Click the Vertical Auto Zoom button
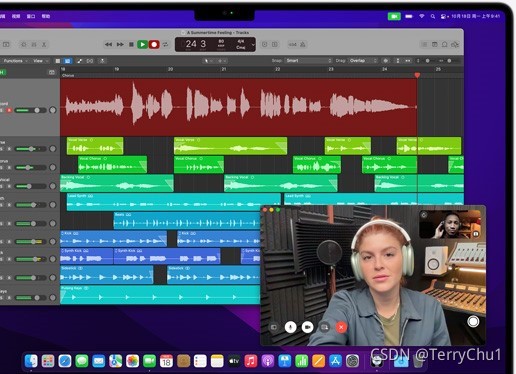The image size is (516, 374). click(397, 61)
